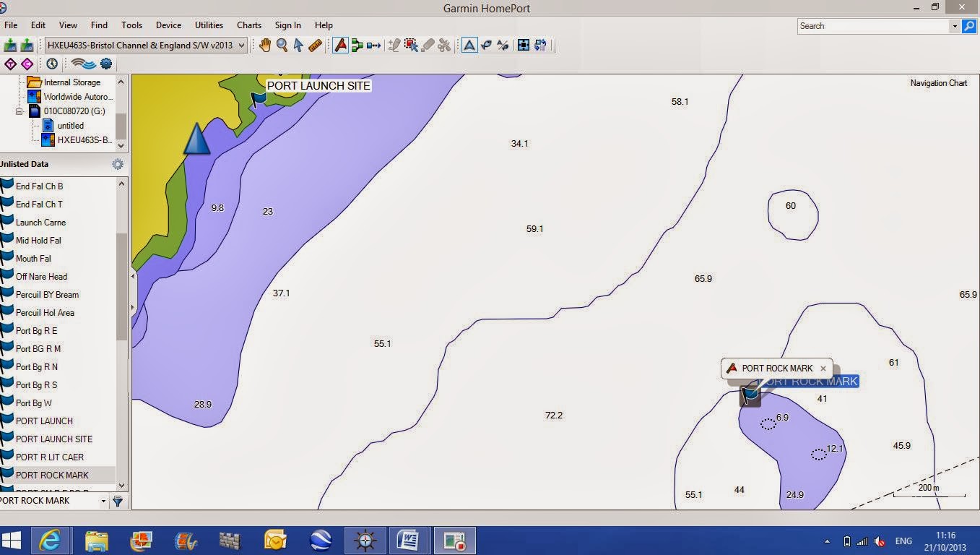Open the View menu

pyautogui.click(x=68, y=25)
